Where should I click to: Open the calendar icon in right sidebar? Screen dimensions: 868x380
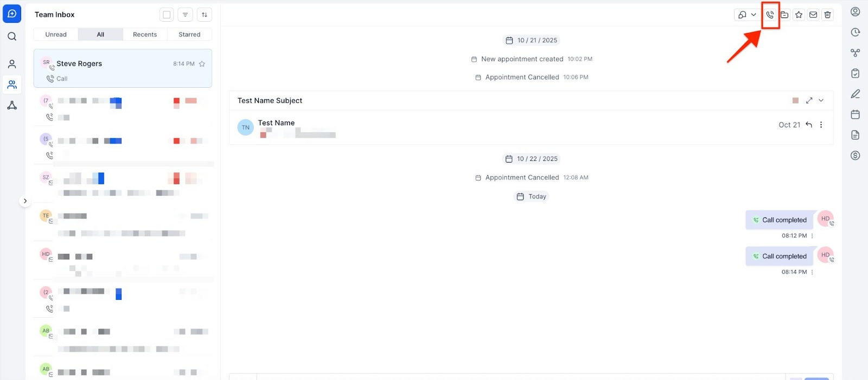click(856, 114)
